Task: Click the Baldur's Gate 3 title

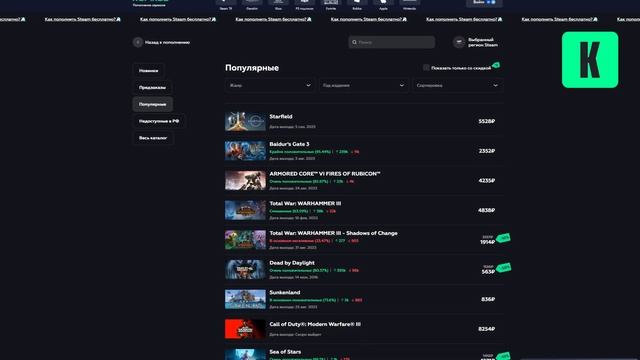Action: [x=289, y=144]
